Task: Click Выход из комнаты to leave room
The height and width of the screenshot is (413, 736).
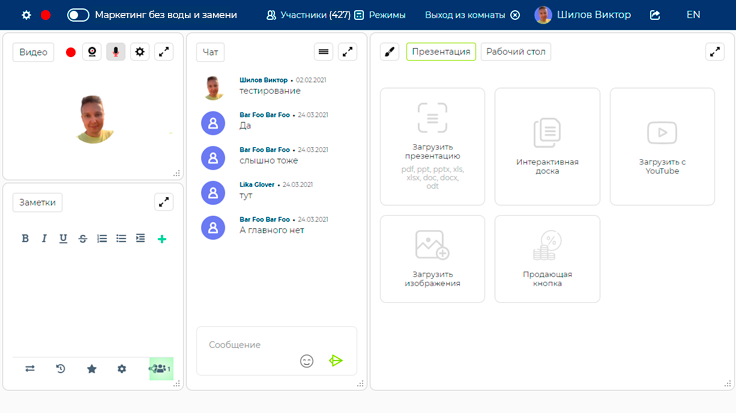Action: pos(472,15)
